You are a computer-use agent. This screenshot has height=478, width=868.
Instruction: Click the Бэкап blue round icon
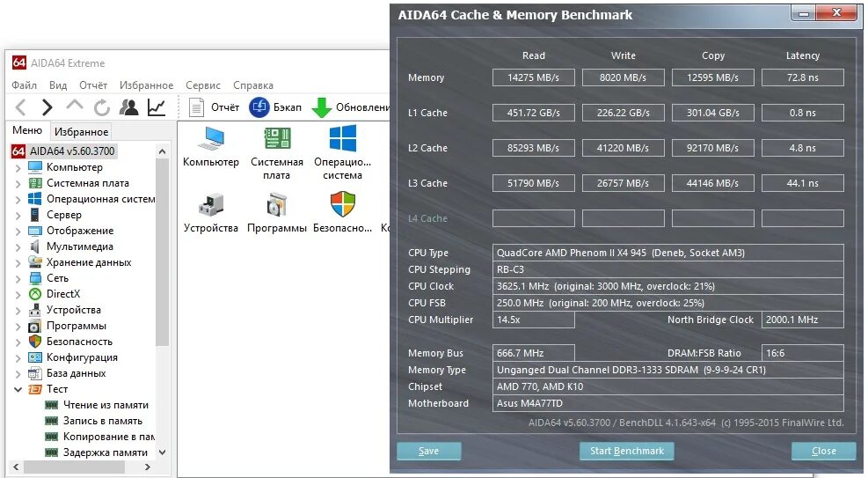click(x=259, y=107)
